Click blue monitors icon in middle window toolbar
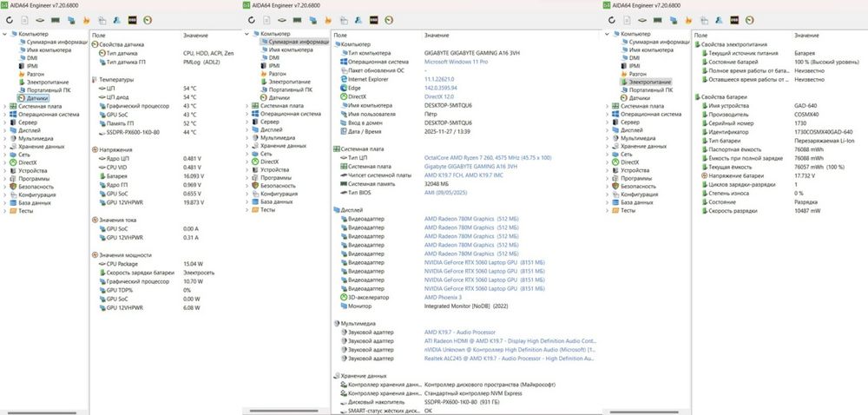The image size is (868, 415). tap(313, 20)
